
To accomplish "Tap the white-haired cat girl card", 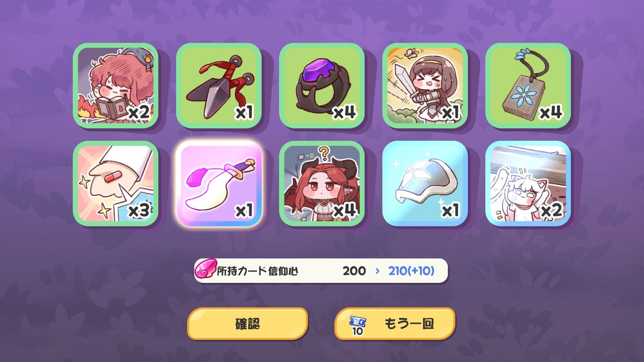I will click(x=528, y=183).
